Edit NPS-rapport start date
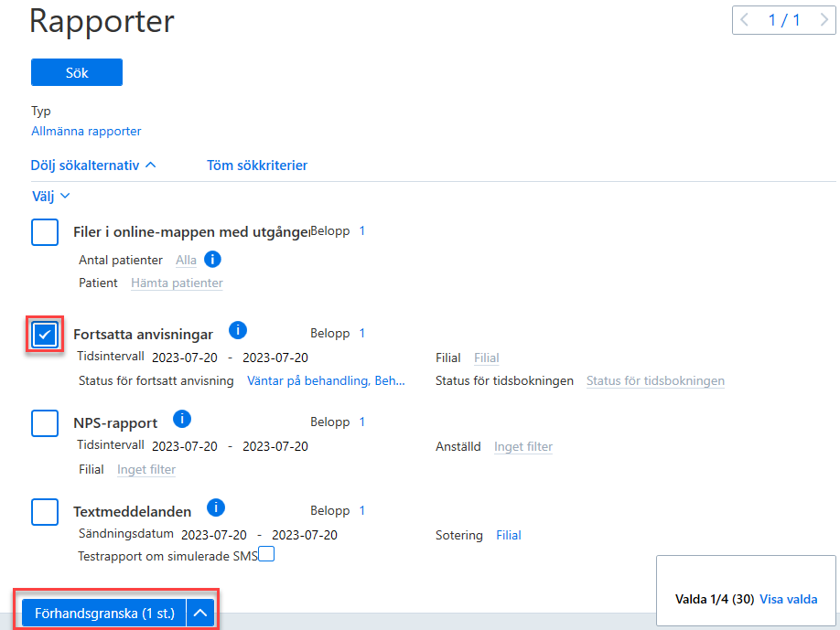The height and width of the screenshot is (630, 840). pyautogui.click(x=185, y=446)
